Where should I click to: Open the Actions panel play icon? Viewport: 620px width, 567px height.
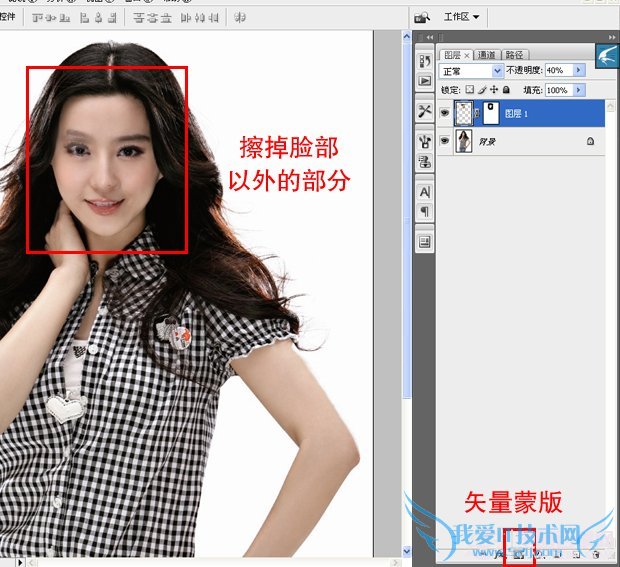(424, 80)
